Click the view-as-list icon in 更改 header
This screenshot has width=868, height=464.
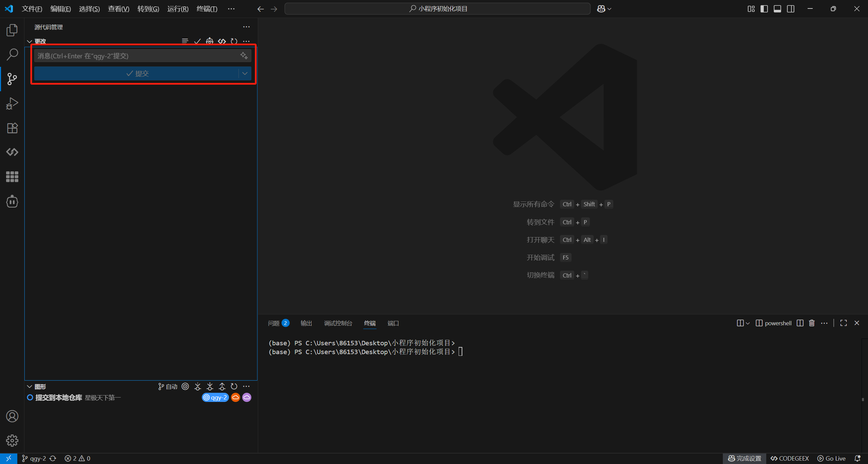point(185,41)
